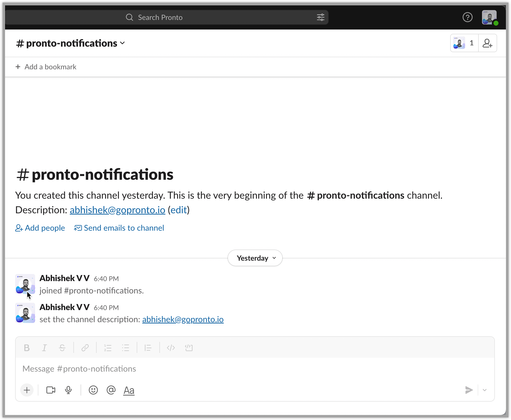Apply code block formatting
Screen dimensions: 511x420
(189, 348)
